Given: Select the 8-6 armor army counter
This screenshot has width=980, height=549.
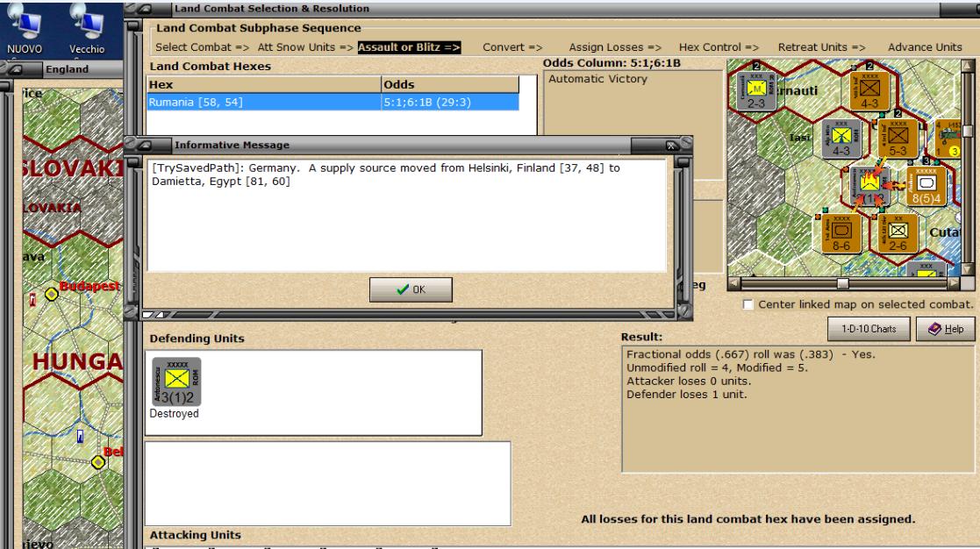Looking at the screenshot, I should pyautogui.click(x=841, y=233).
